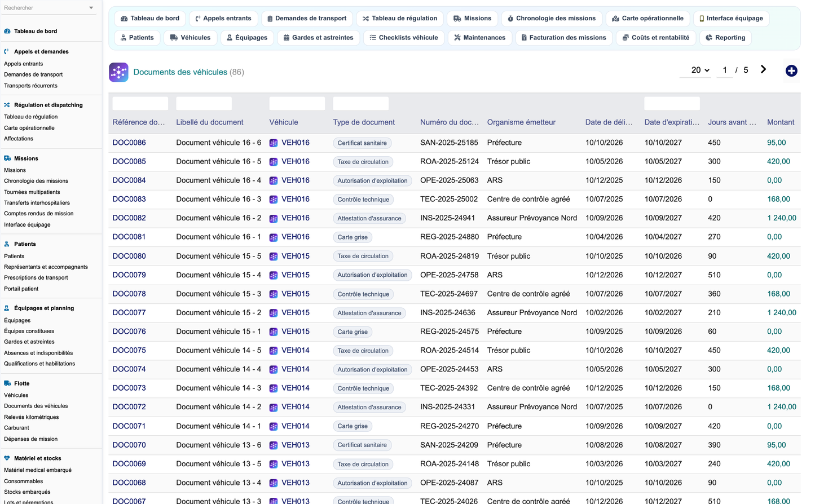Image resolution: width=815 pixels, height=504 pixels.
Task: Click Date d'expiration filter field
Action: [672, 104]
